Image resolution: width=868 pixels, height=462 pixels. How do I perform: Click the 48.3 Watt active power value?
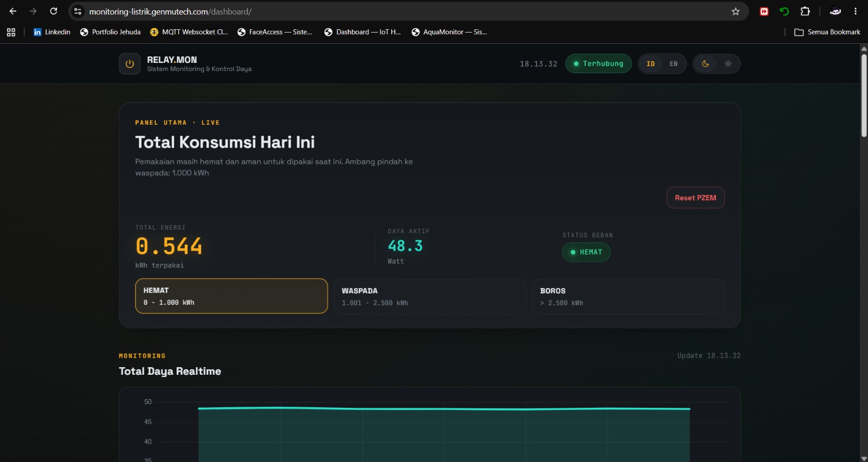pyautogui.click(x=405, y=246)
